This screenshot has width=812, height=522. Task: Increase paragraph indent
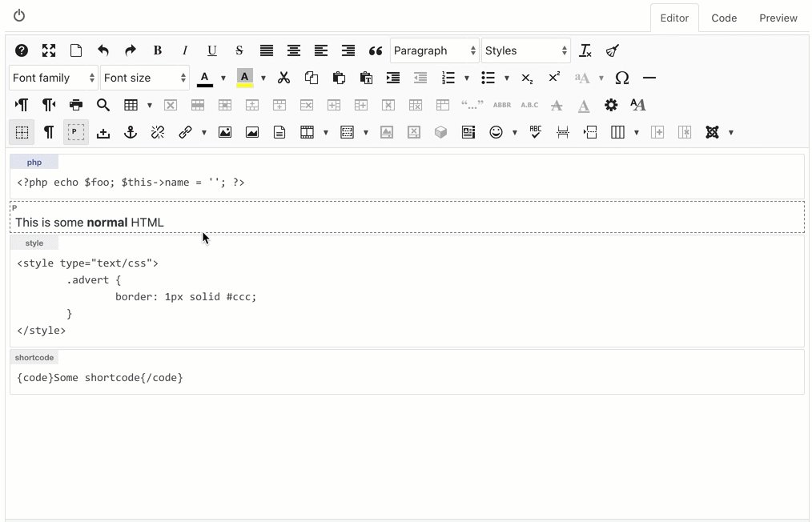pos(393,78)
